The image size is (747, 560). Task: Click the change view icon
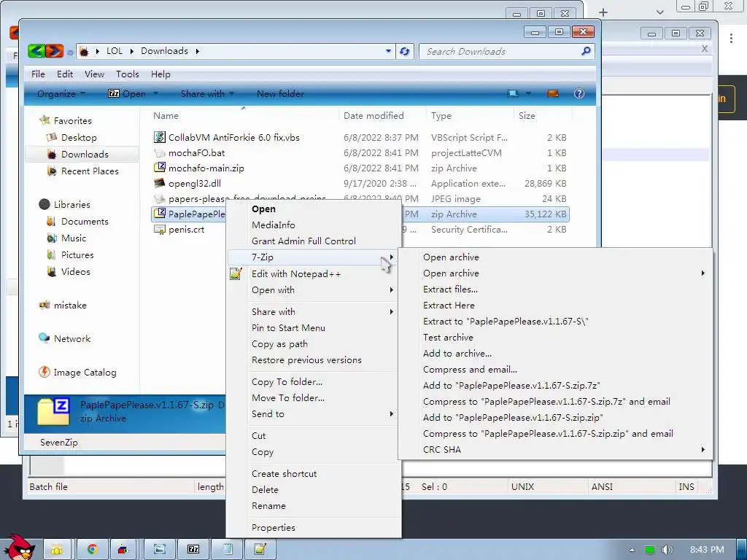[513, 94]
